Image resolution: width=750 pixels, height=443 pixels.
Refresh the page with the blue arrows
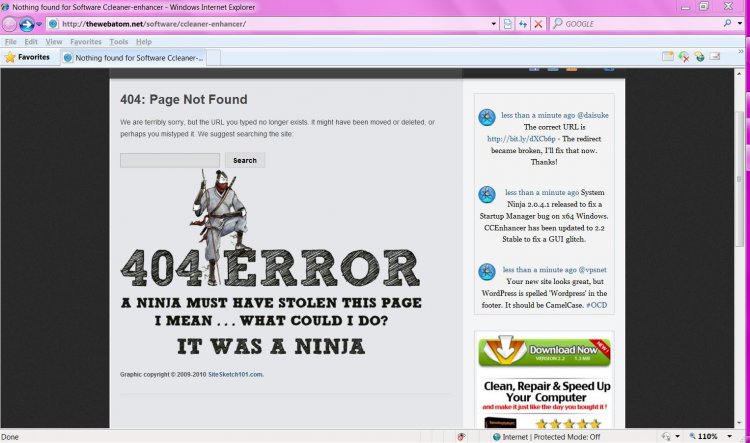523,24
